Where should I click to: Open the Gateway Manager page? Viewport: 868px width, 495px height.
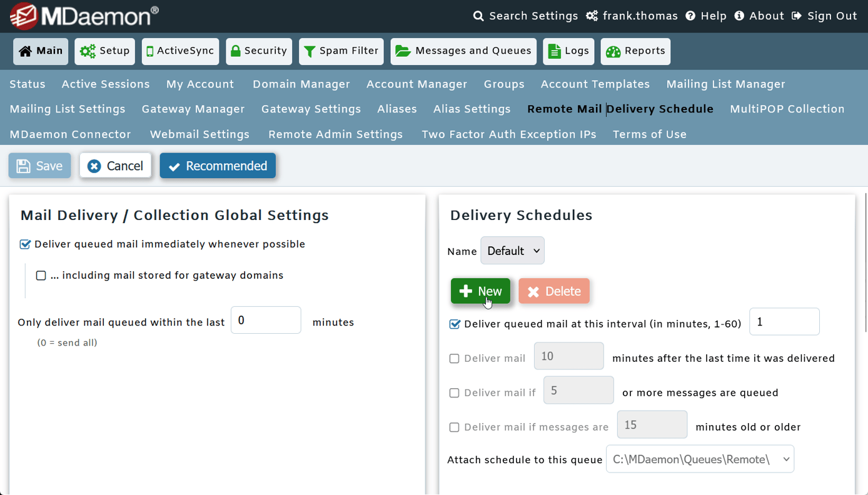[193, 109]
